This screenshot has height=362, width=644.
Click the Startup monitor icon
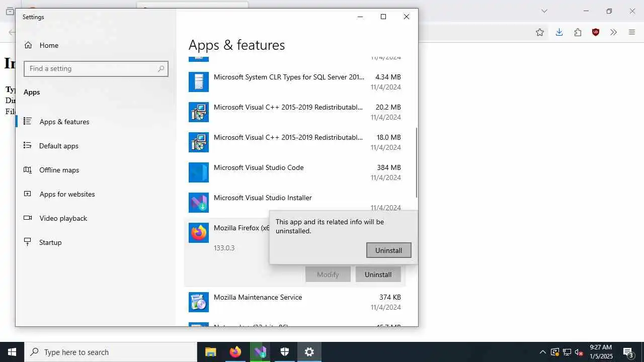28,242
